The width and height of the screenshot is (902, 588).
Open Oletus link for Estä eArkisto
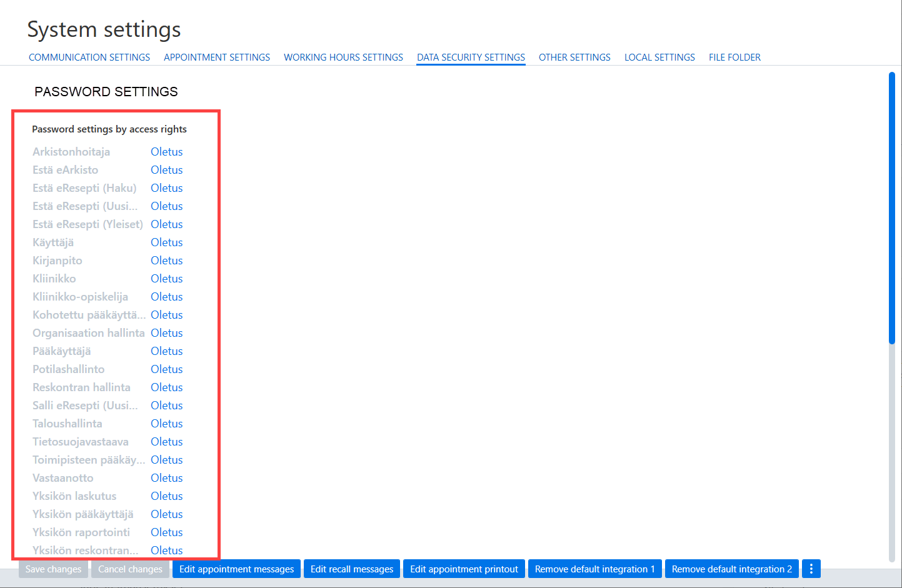[x=166, y=170]
